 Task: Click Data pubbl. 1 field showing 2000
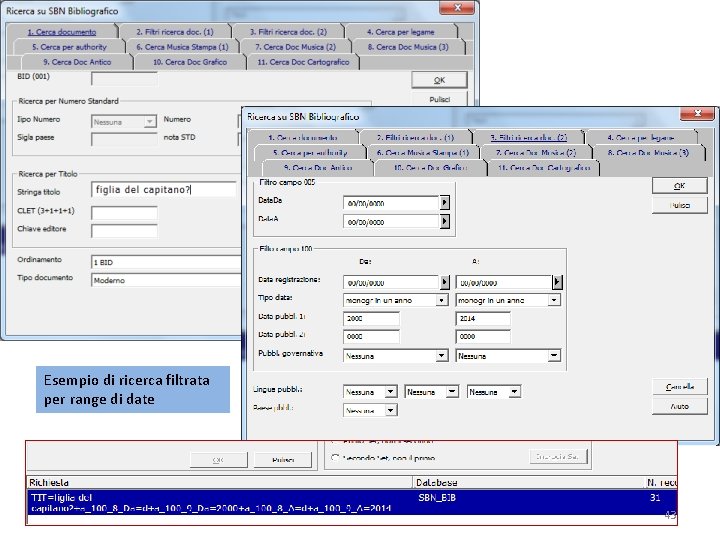[371, 318]
